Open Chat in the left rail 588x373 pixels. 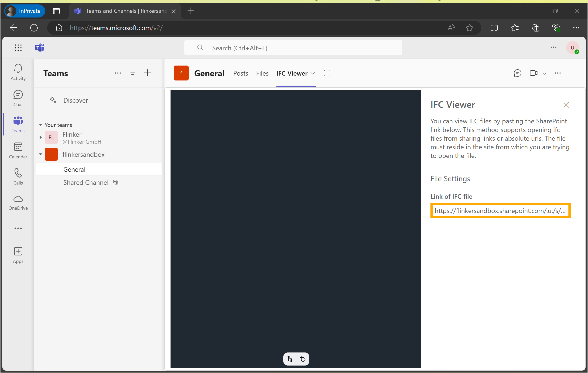pyautogui.click(x=18, y=98)
